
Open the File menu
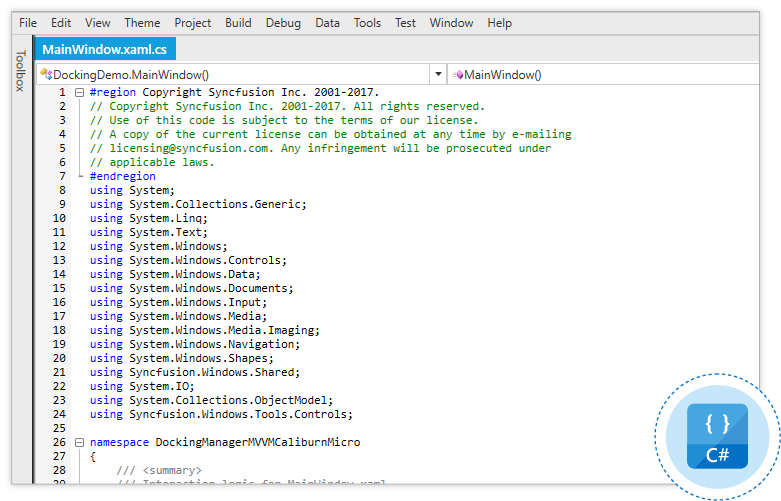28,23
